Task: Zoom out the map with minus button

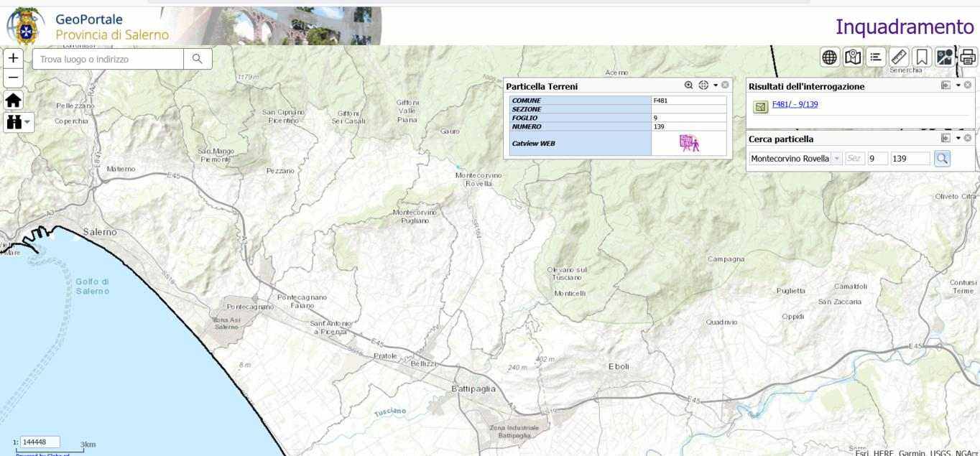Action: click(13, 78)
